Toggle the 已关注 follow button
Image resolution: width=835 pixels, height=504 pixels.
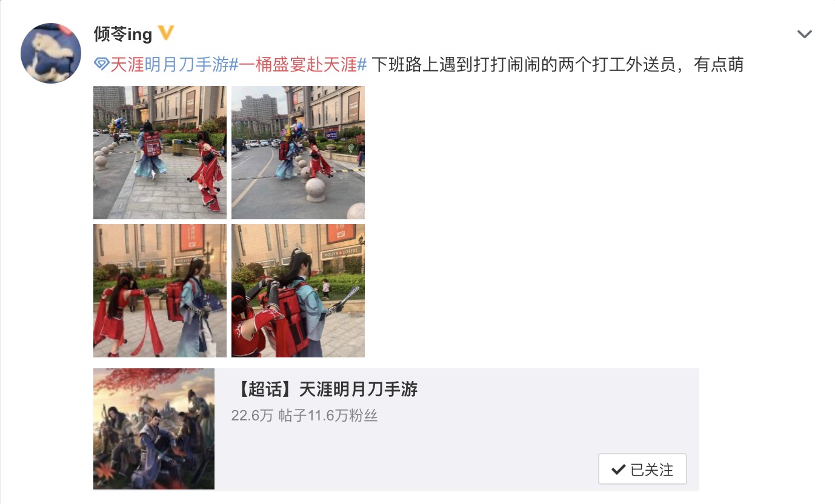[x=642, y=469]
